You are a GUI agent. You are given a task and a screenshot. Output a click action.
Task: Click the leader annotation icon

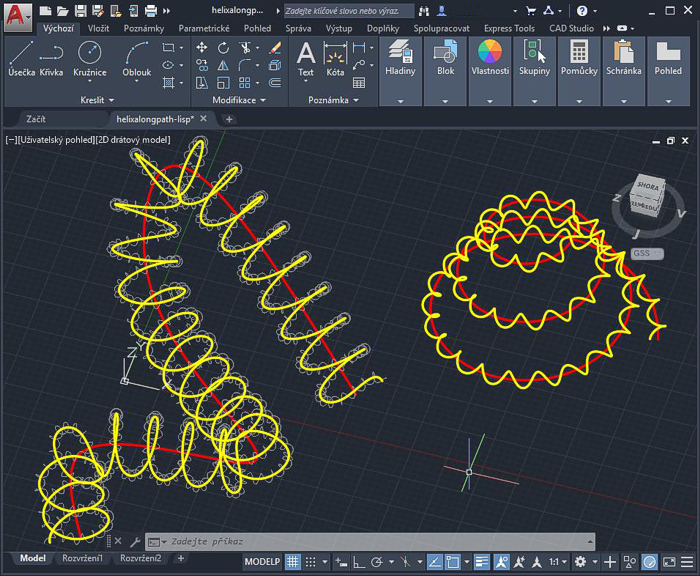point(358,65)
